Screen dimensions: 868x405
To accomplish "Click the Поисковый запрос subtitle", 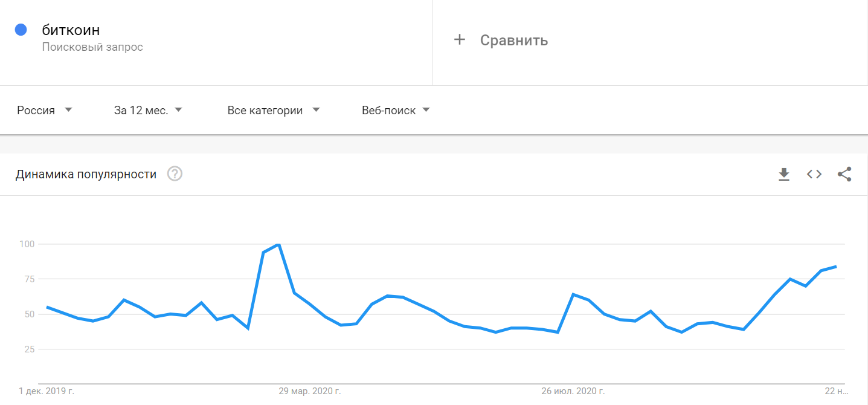I will [92, 47].
